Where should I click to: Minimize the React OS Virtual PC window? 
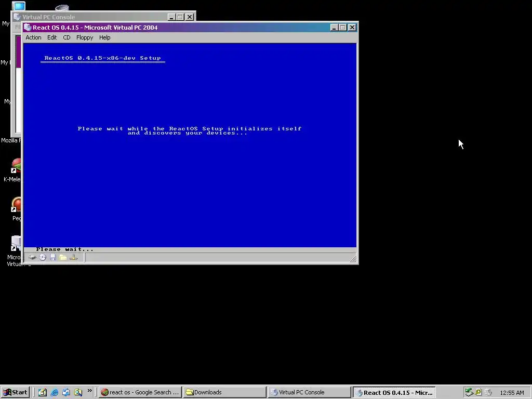pos(334,28)
